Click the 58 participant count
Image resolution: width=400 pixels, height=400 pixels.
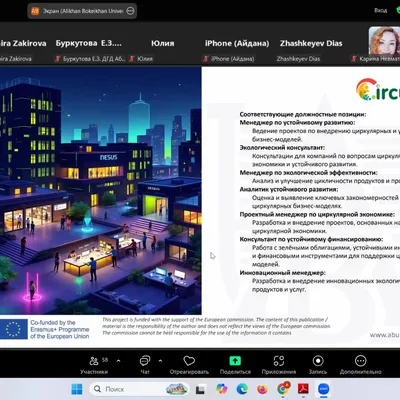click(x=105, y=360)
